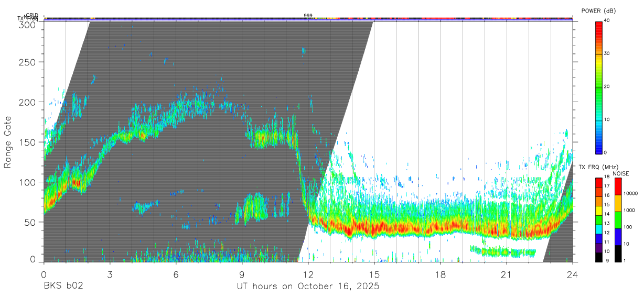
Task: Pick the red segment in NOISE bar
Action: 617,186
